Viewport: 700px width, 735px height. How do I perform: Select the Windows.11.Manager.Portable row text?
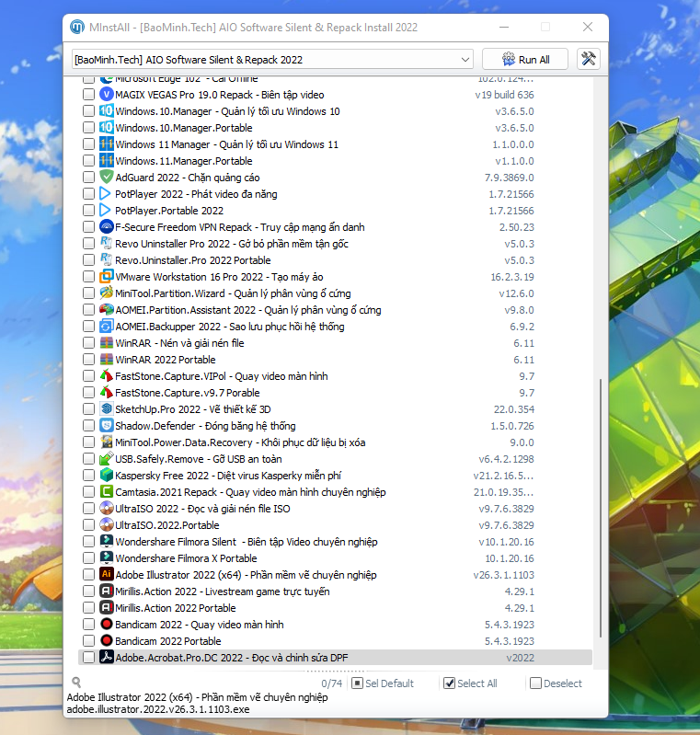(184, 161)
